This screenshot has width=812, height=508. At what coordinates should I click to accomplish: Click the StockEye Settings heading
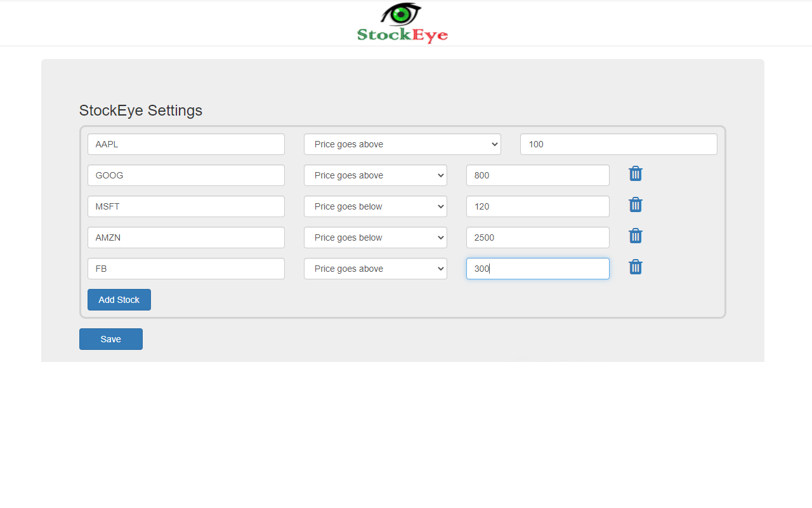click(x=141, y=110)
